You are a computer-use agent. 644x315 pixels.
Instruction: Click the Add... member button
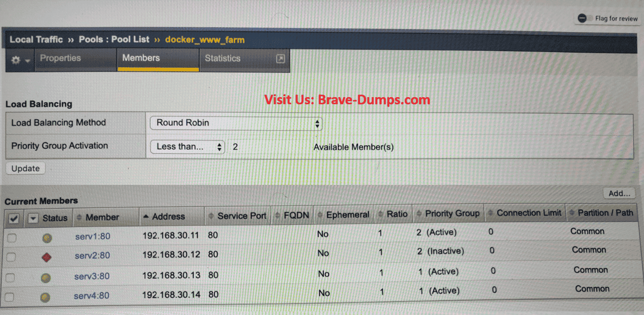(619, 193)
